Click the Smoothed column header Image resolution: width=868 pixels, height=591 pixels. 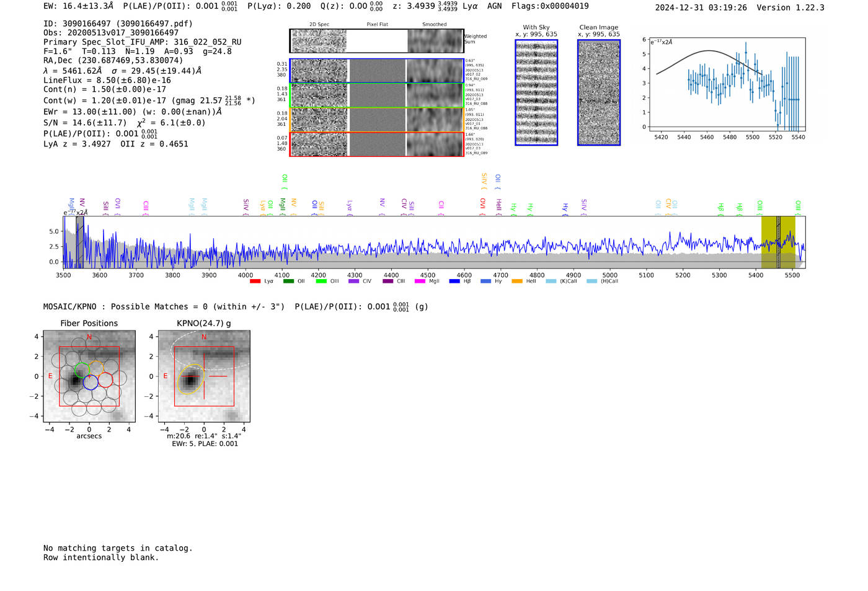[435, 25]
